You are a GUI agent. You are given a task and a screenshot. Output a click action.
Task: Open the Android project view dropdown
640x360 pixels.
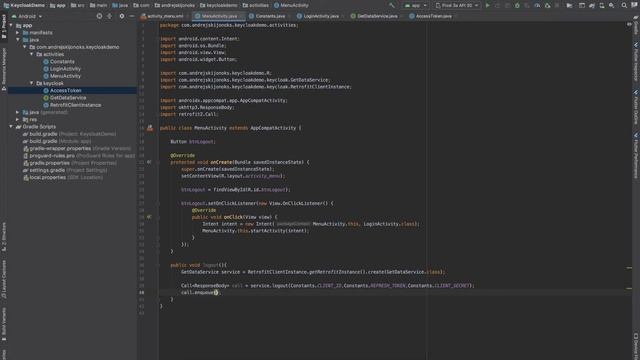coord(27,16)
